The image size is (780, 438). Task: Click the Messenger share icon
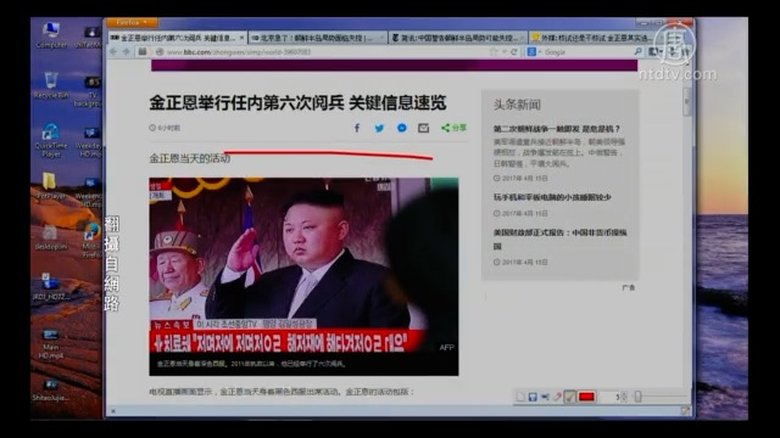(401, 128)
